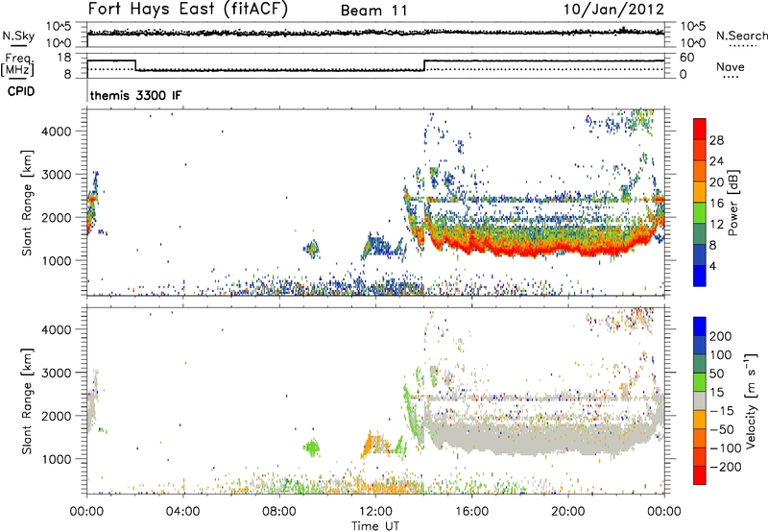Click the '4000' tick in the Velocity panel
The image size is (768, 532).
point(56,329)
